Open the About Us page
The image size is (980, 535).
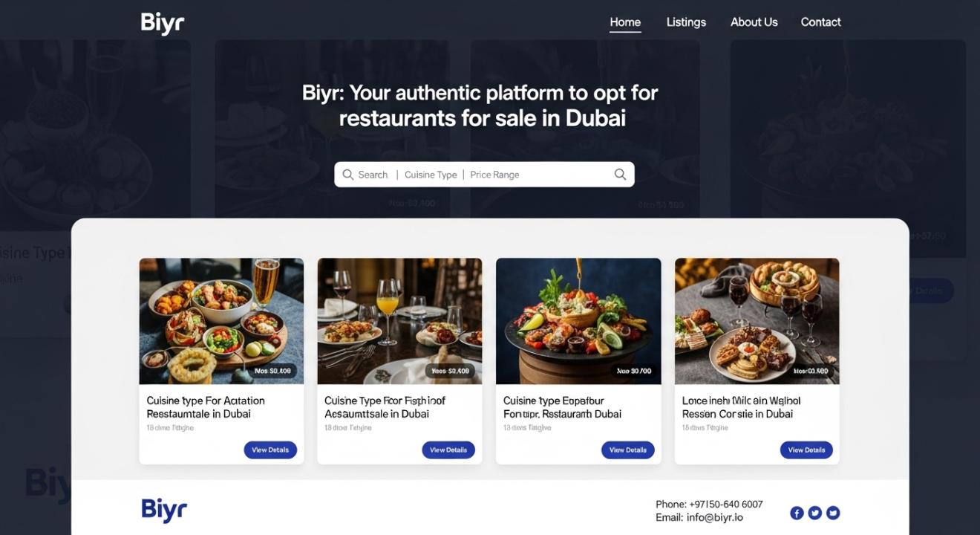pos(754,22)
